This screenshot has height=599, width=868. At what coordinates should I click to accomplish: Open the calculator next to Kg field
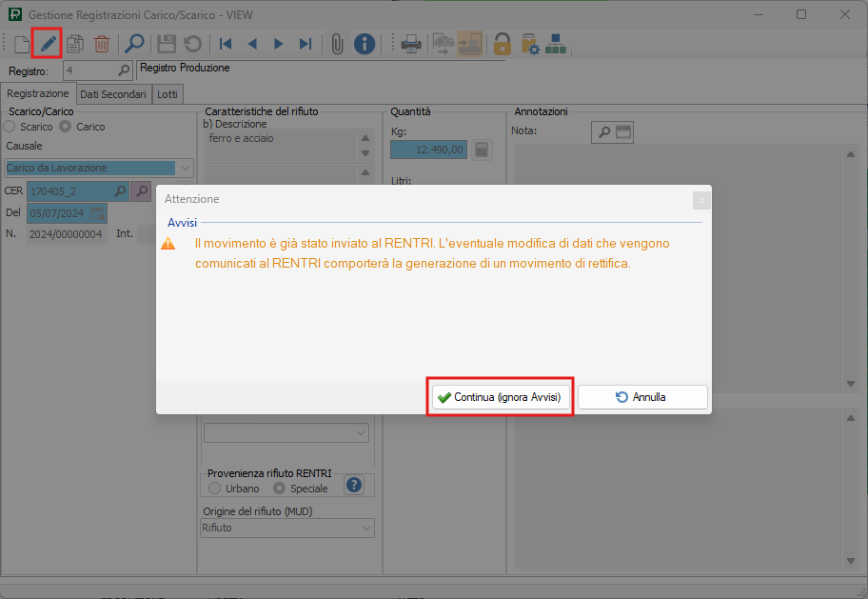[483, 150]
